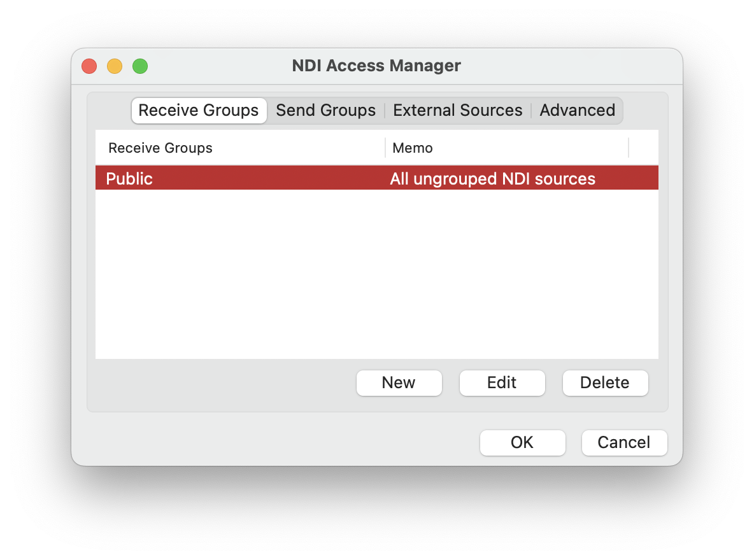Go to the Advanced tab
754x560 pixels.
(x=577, y=110)
